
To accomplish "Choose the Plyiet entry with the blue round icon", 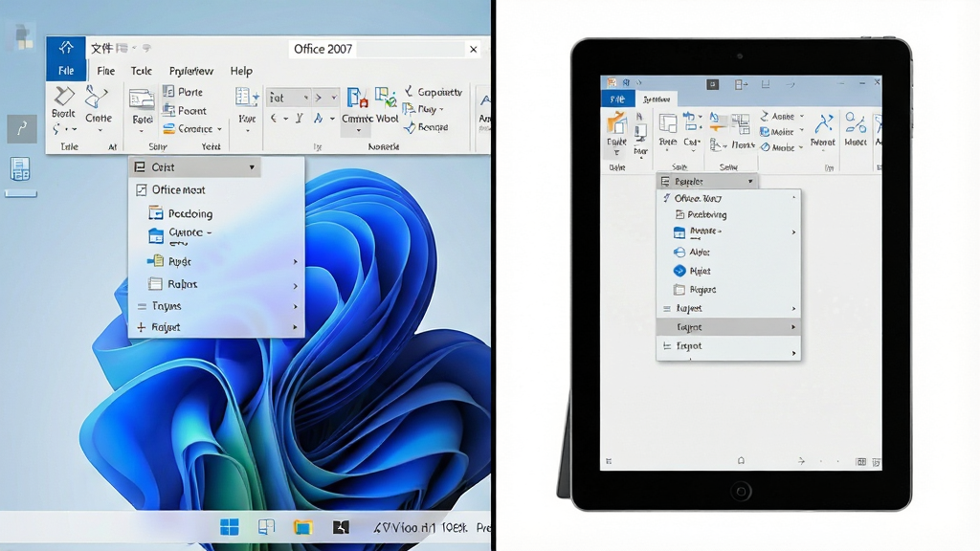I will click(728, 271).
